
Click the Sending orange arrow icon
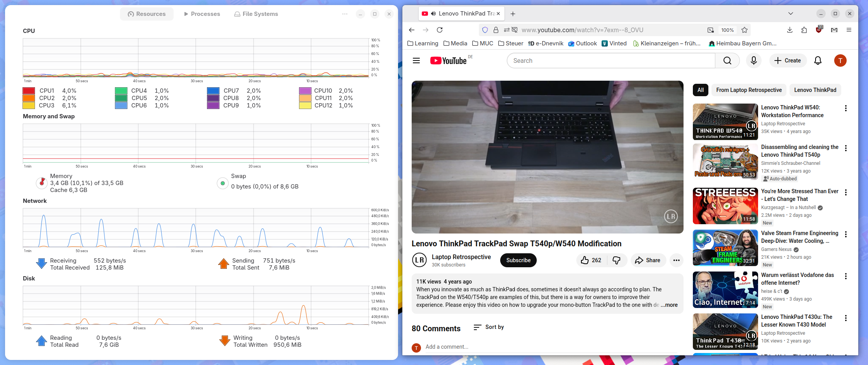tap(224, 264)
